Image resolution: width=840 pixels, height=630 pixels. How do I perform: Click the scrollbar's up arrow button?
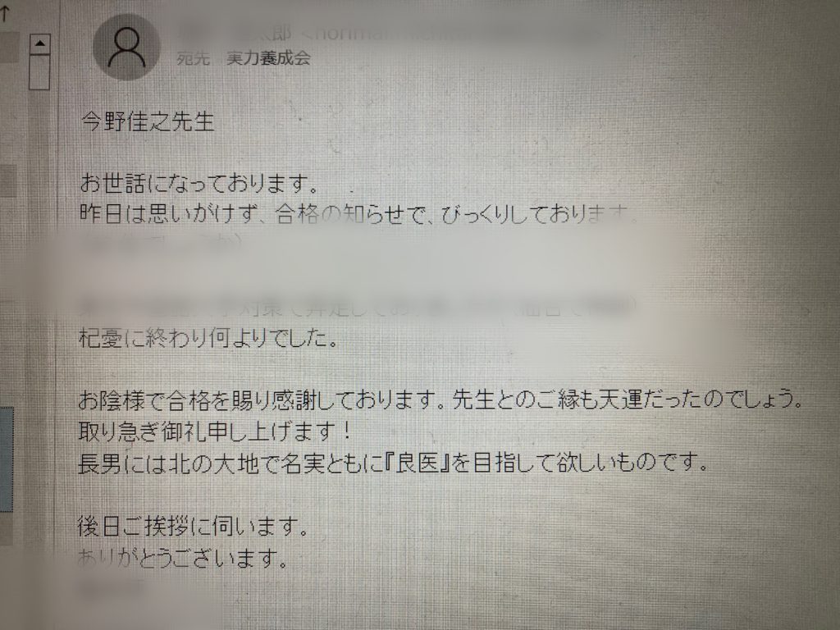click(39, 44)
